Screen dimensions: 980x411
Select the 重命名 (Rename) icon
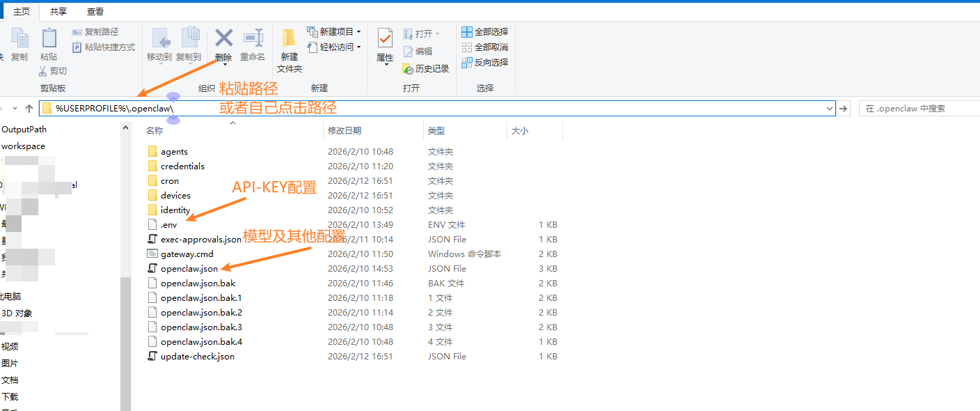click(x=252, y=38)
